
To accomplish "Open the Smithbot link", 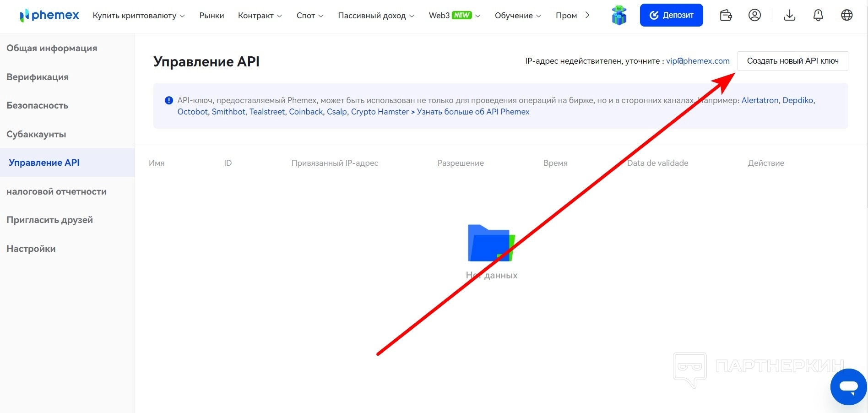I will coord(228,112).
